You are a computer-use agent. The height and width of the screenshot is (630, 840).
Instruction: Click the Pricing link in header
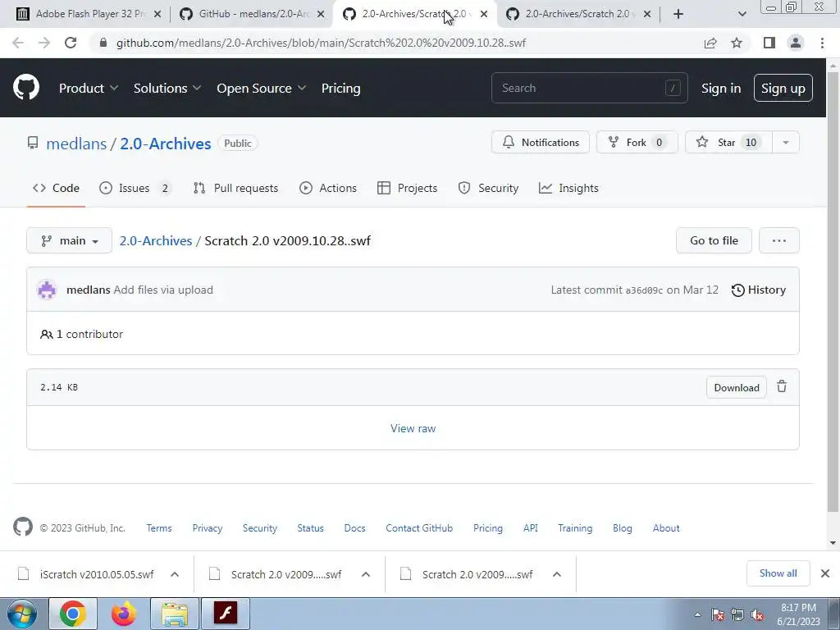(340, 89)
